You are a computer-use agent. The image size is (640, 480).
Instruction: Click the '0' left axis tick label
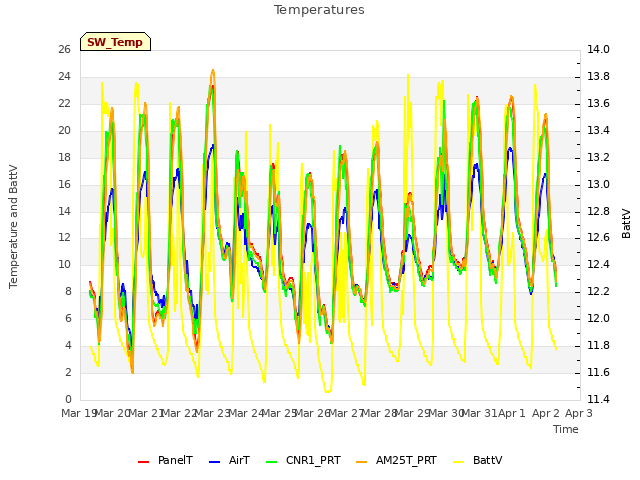click(68, 399)
